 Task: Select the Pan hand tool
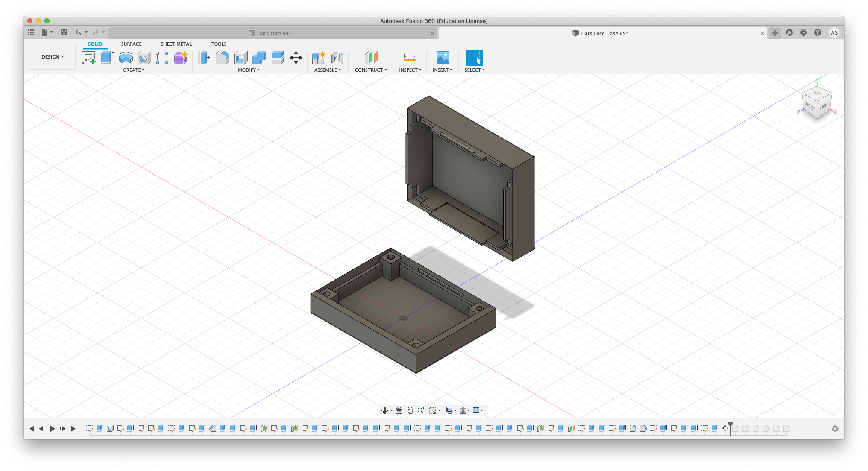coord(410,410)
